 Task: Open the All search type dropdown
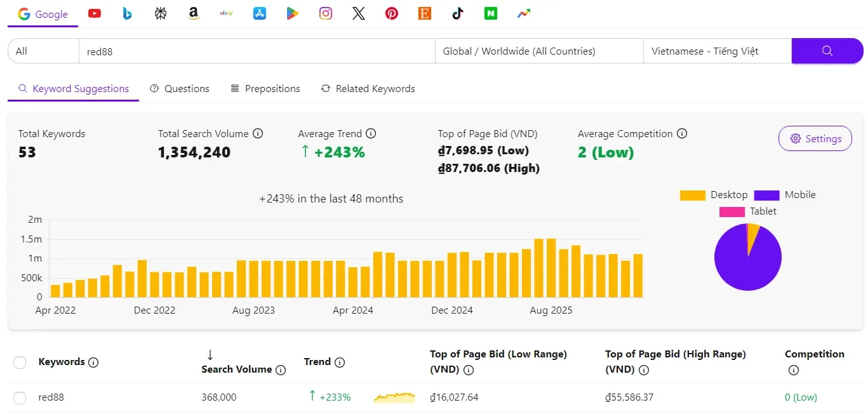(x=43, y=51)
